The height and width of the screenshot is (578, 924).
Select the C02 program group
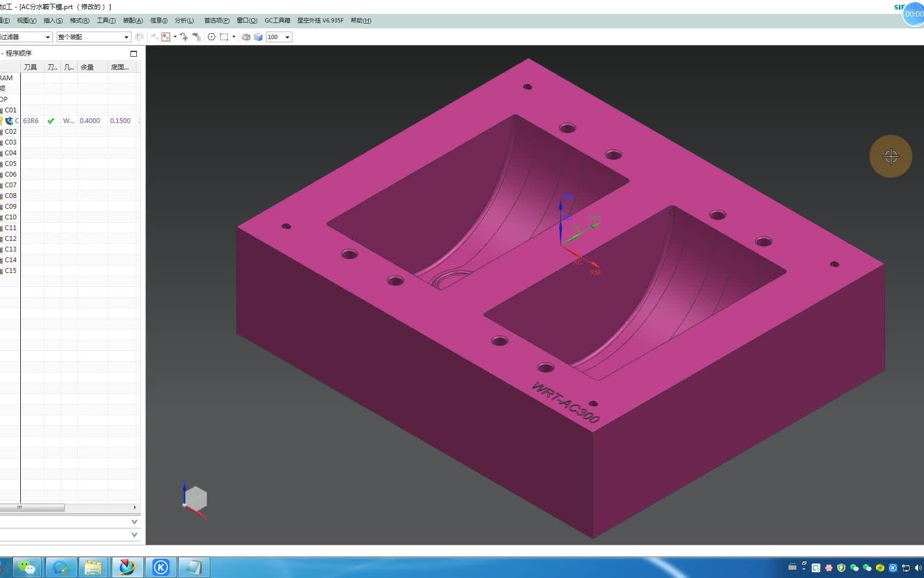pyautogui.click(x=11, y=131)
